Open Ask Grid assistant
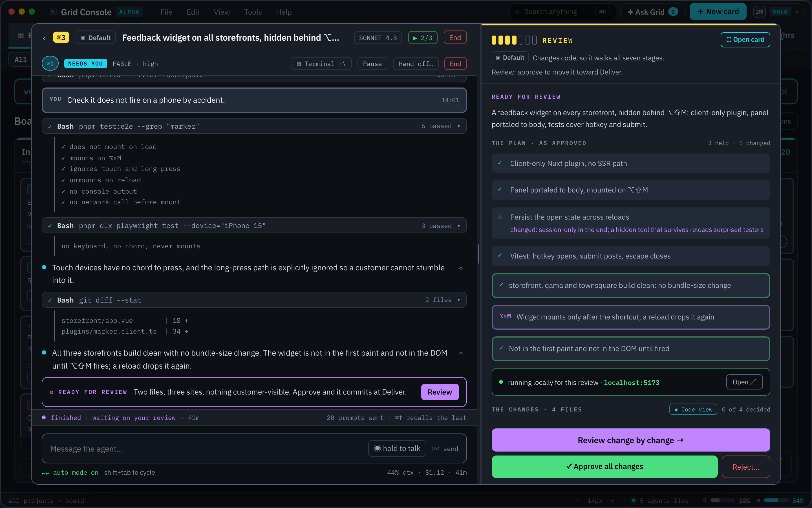812x508 pixels. click(x=652, y=12)
